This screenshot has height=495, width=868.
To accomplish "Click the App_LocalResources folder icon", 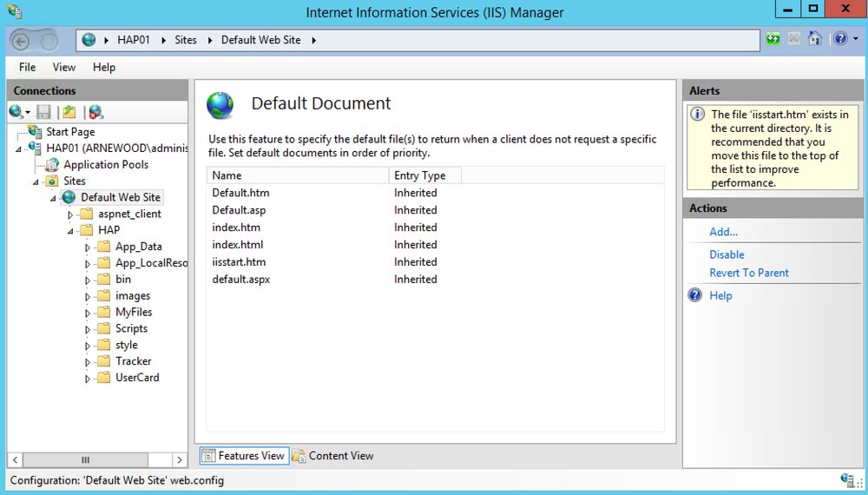I will 104,262.
